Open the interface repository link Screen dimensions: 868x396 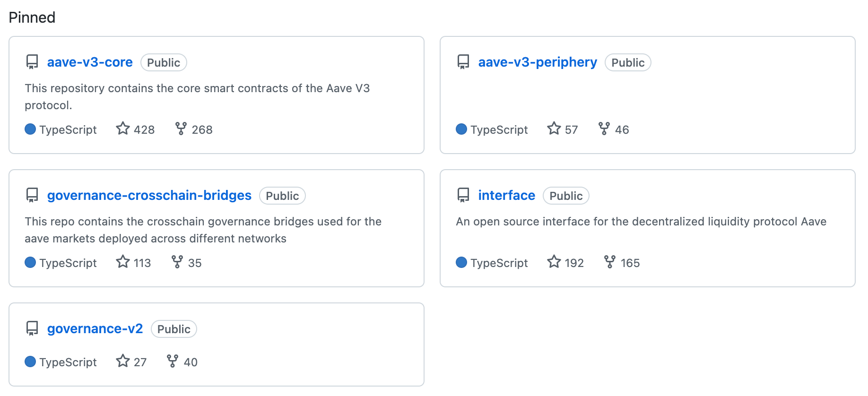(x=507, y=196)
